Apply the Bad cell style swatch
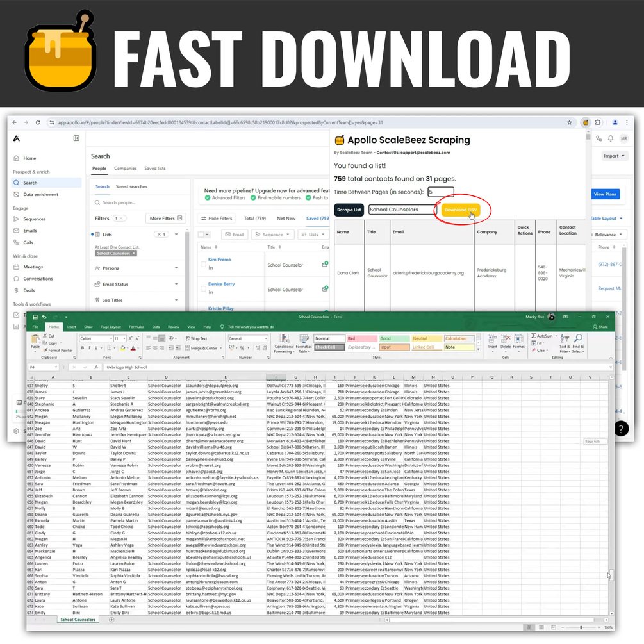This screenshot has width=644, height=644. [361, 338]
